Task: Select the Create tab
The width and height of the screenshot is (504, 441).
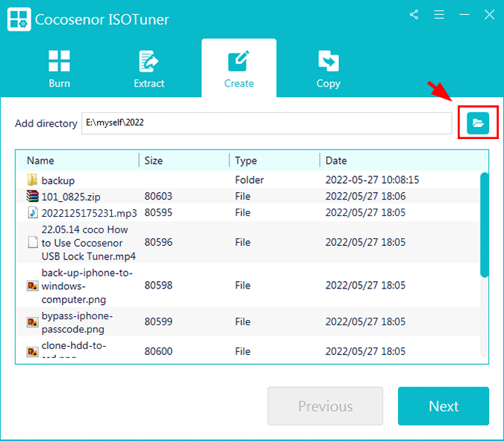Action: pyautogui.click(x=239, y=70)
